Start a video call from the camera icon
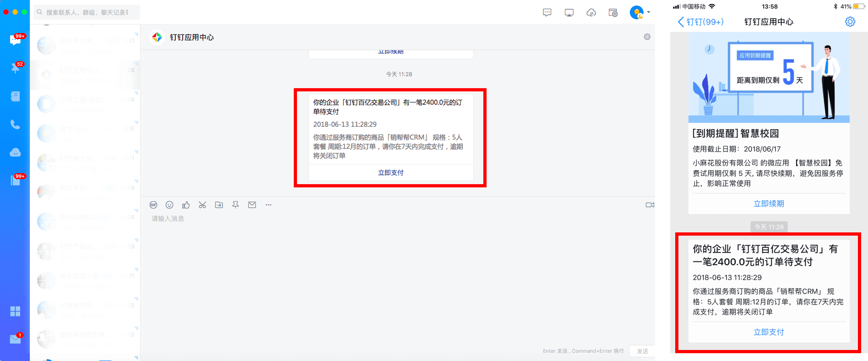868x361 pixels. click(x=650, y=205)
